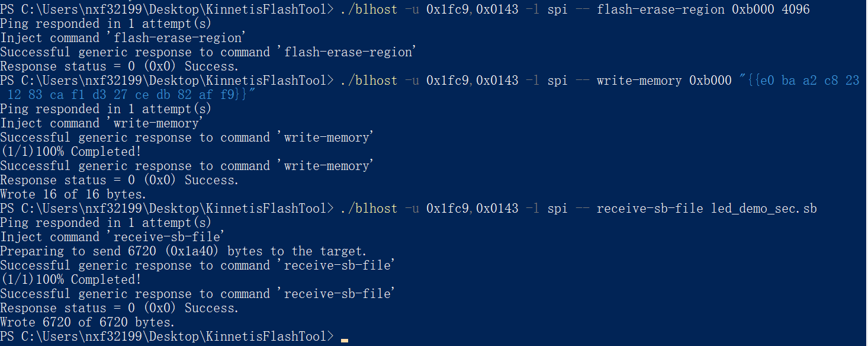Click the light-blue hex data string starting '{{e0 ba'
The width and height of the screenshot is (868, 346).
[799, 81]
